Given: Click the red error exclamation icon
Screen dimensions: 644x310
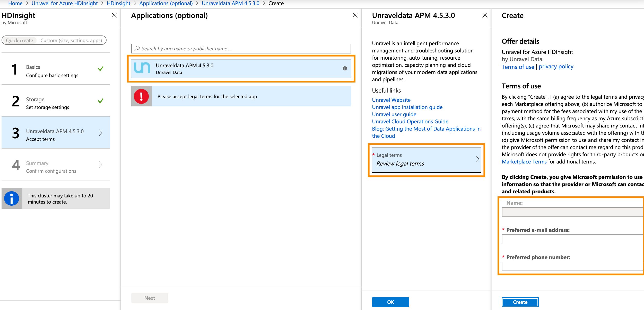Looking at the screenshot, I should click(141, 96).
